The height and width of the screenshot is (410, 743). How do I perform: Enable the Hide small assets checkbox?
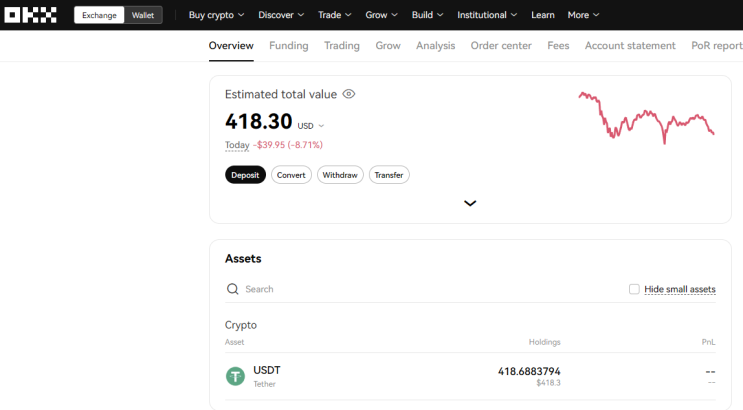coord(634,289)
